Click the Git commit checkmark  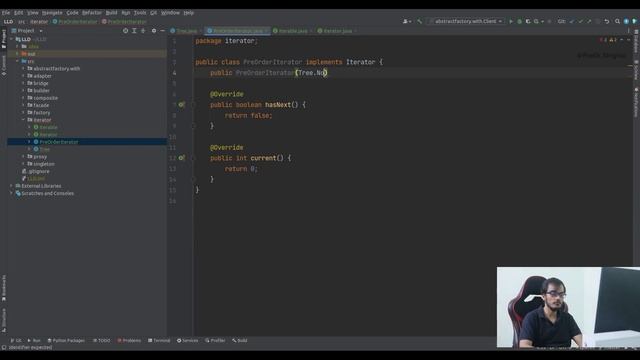click(580, 21)
